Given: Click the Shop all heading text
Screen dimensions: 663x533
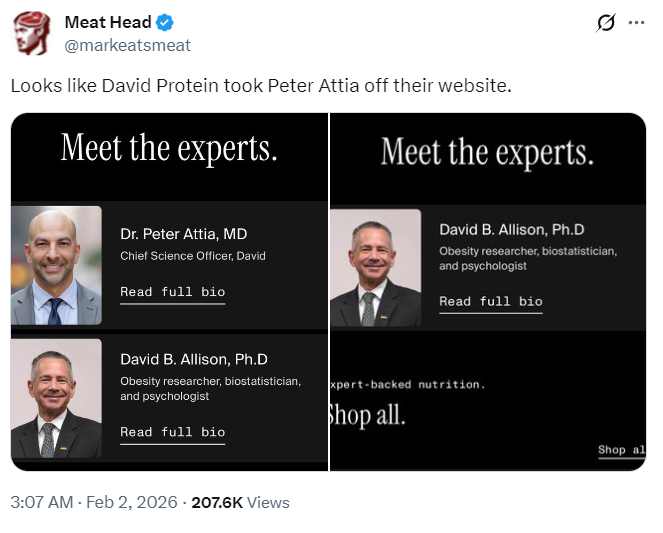Looking at the screenshot, I should coord(368,416).
